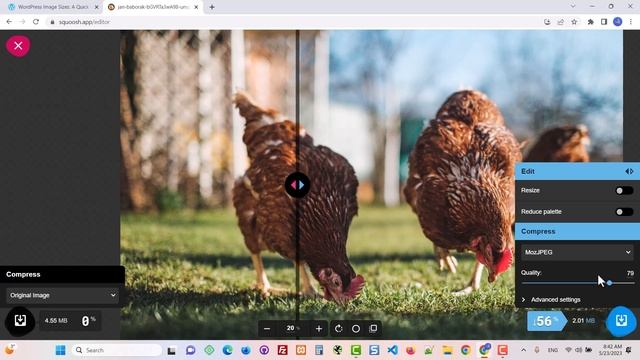Click the zoom percentage field showing 20

292,328
